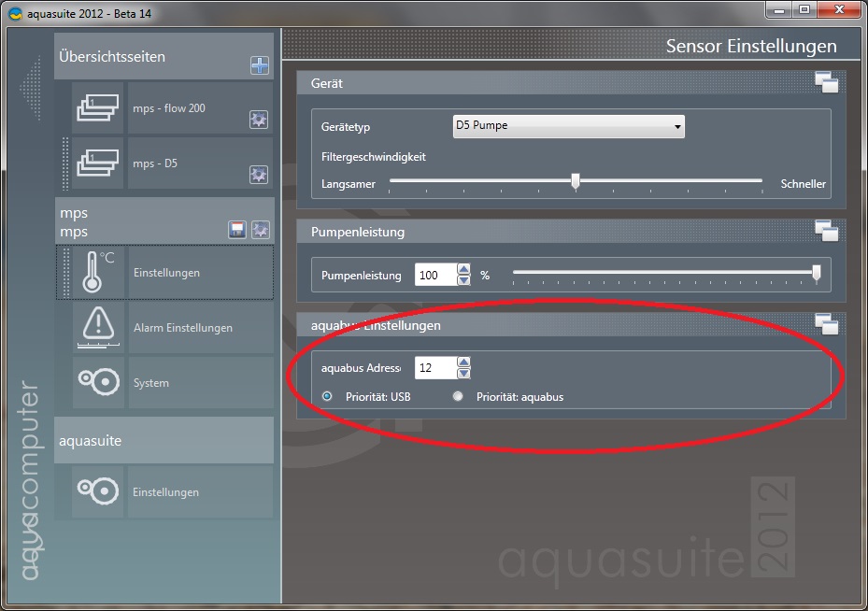Click aquabus Adresse input field
This screenshot has height=611, width=868.
point(435,368)
